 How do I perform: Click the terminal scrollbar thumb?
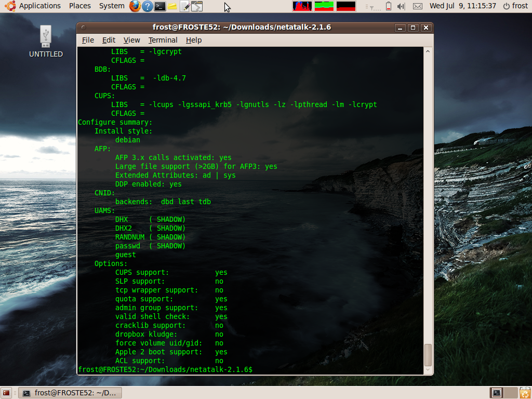point(428,355)
